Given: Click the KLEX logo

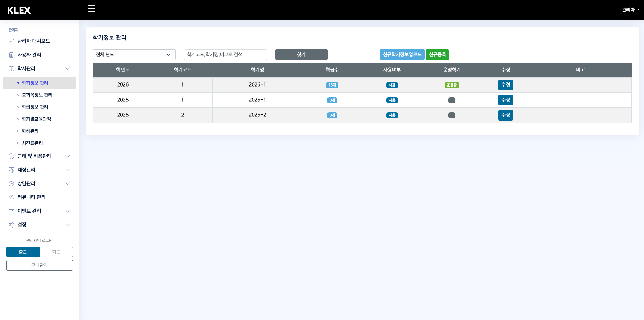Looking at the screenshot, I should point(19,10).
